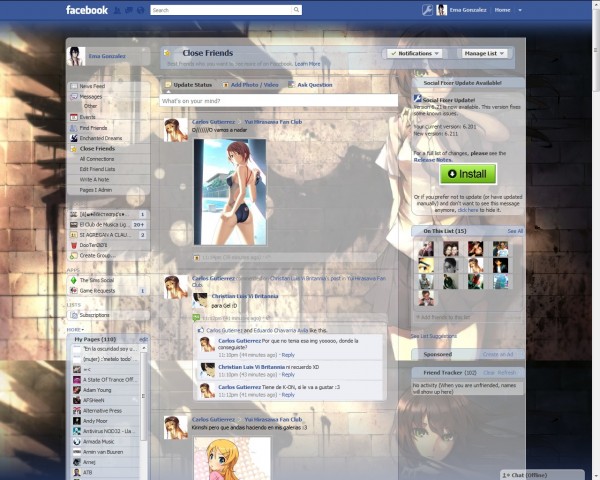Screen dimensions: 600x480
Task: Click Clear in Friend Tracker
Action: (x=489, y=373)
